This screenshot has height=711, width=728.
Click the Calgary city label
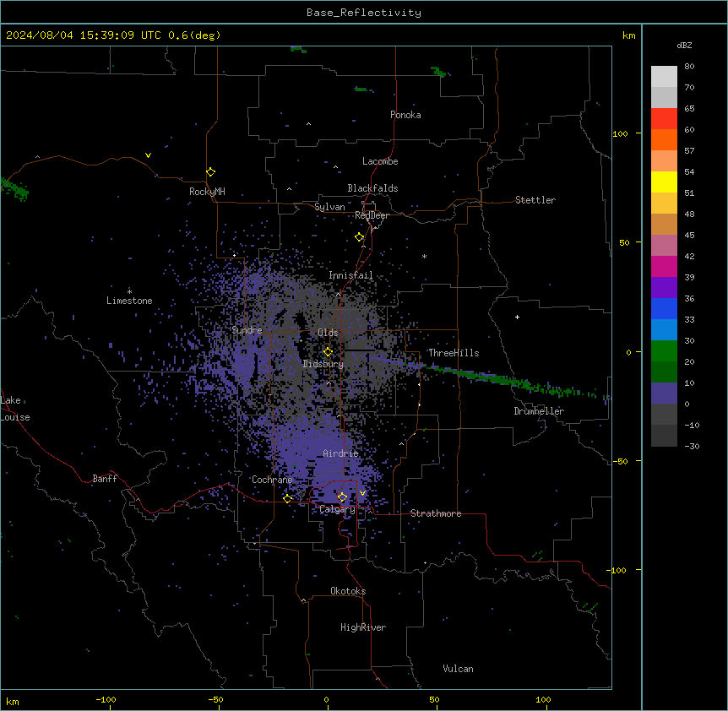coord(337,509)
